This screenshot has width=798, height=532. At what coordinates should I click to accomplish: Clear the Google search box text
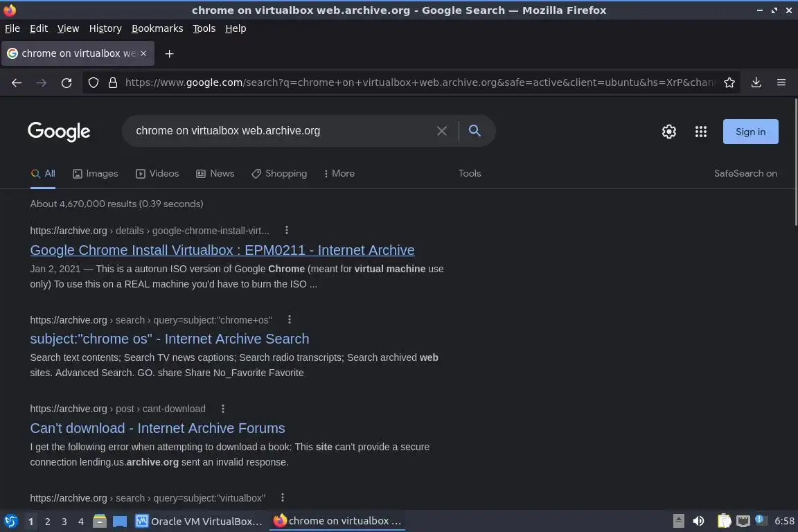(x=442, y=131)
